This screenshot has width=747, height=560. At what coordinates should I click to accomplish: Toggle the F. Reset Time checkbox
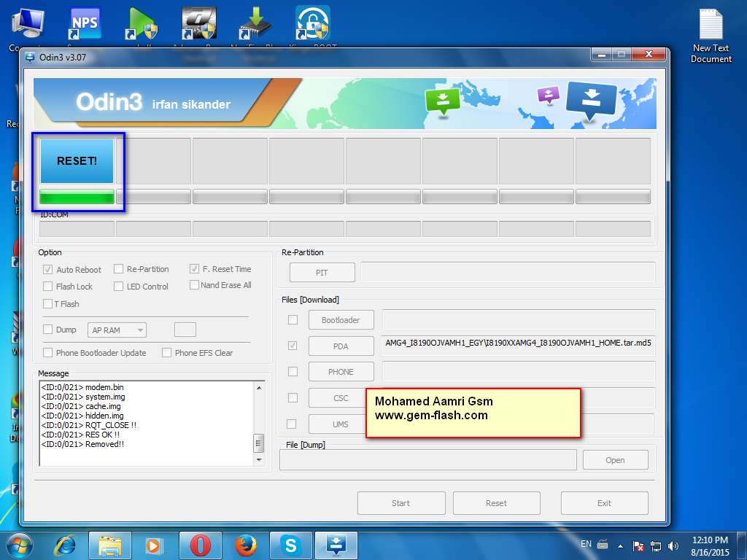tap(194, 269)
